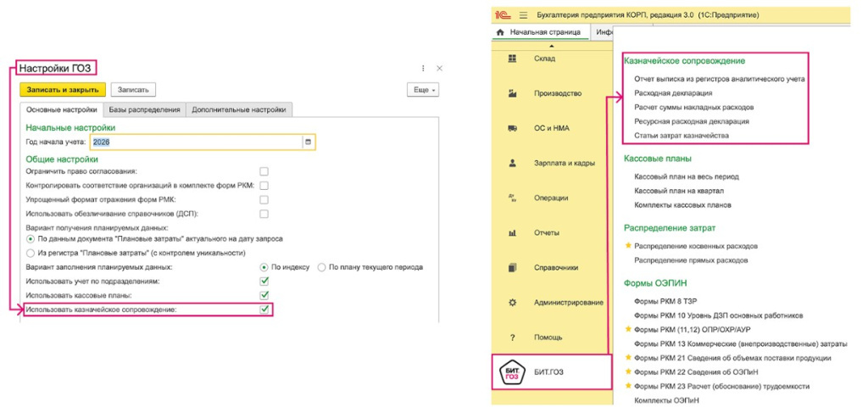Click the БИТ.ГОЗ logo icon
Image resolution: width=868 pixels, height=413 pixels.
(x=512, y=372)
